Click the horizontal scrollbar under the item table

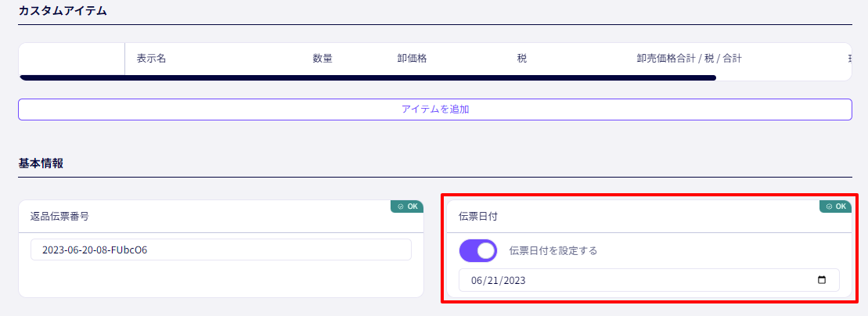pyautogui.click(x=368, y=78)
